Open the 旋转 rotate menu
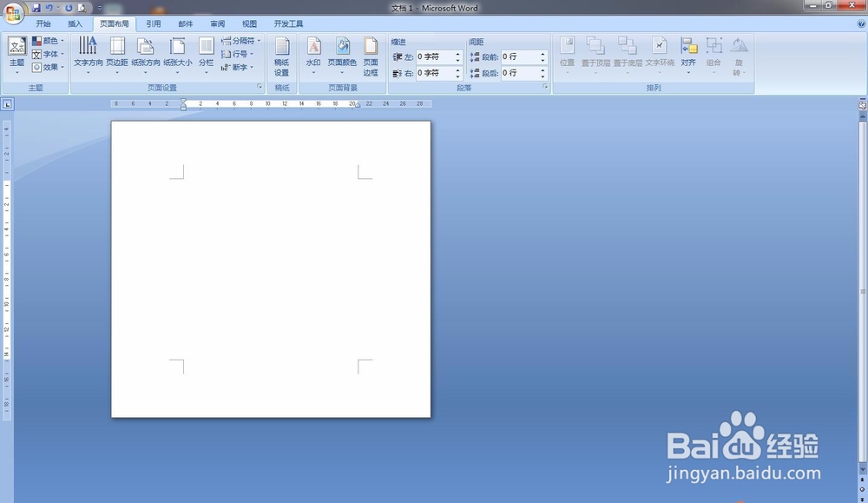 pos(739,56)
